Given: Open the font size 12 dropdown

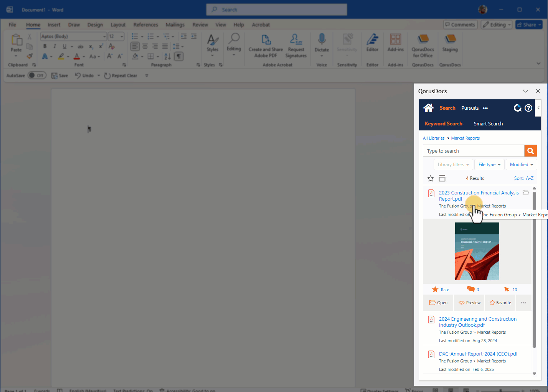Looking at the screenshot, I should 122,36.
